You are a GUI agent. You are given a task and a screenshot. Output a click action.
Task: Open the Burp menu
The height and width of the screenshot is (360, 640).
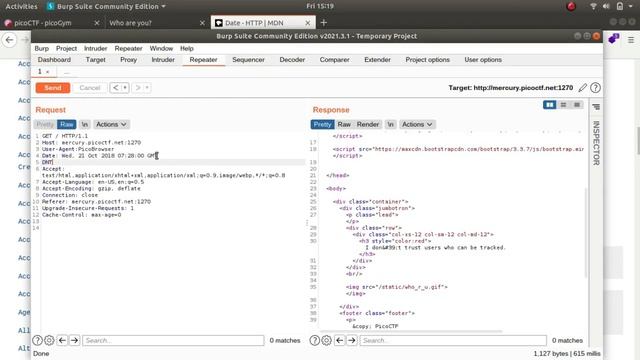click(x=42, y=48)
